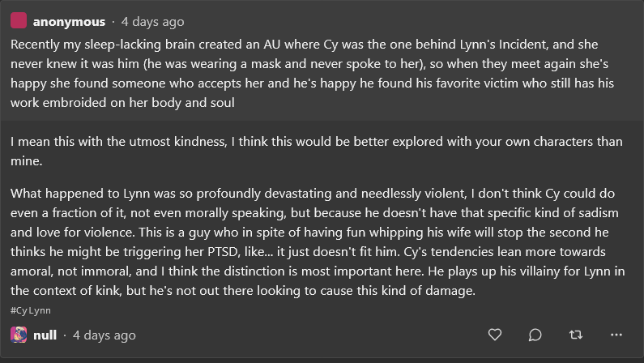Click the anonymous asker name

click(69, 22)
